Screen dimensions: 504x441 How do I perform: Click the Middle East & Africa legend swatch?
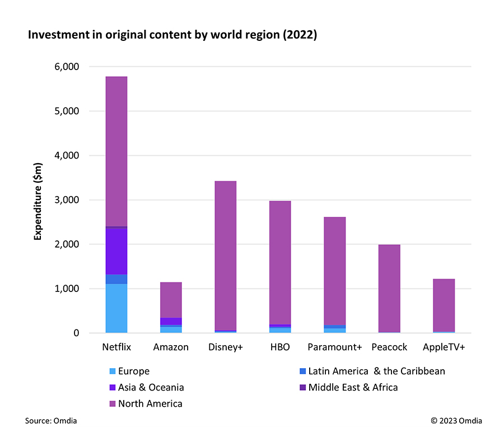[x=303, y=387]
